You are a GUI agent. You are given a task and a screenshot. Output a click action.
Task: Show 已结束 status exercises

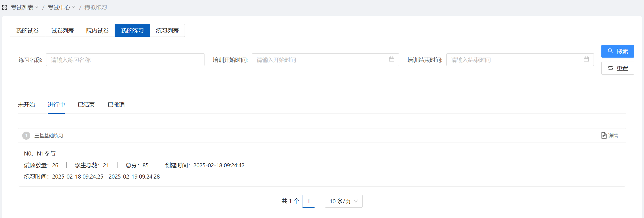86,105
